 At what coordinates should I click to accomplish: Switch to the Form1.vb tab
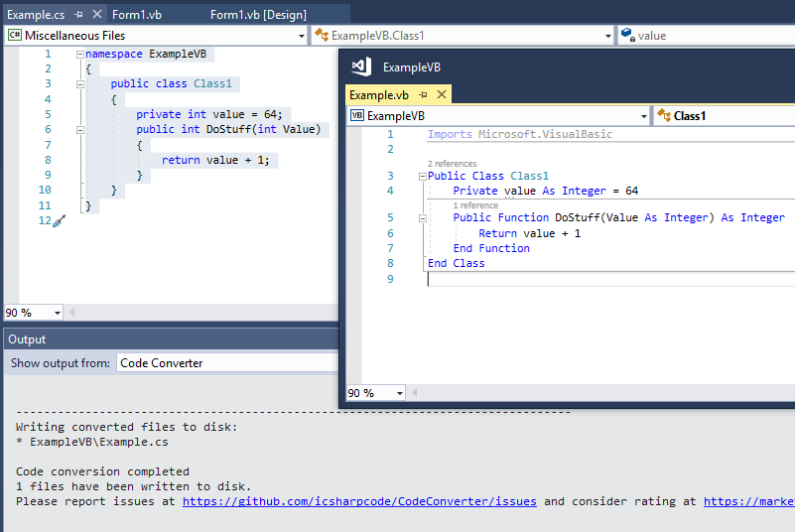coord(137,15)
